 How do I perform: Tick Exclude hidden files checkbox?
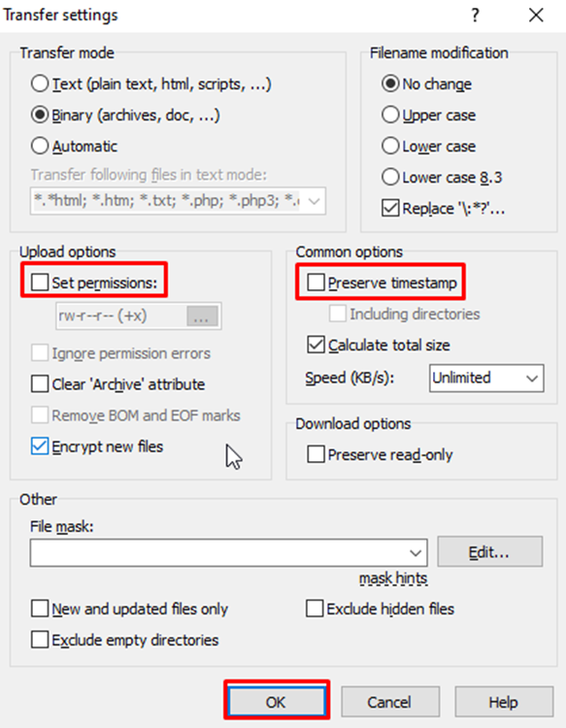pyautogui.click(x=315, y=609)
